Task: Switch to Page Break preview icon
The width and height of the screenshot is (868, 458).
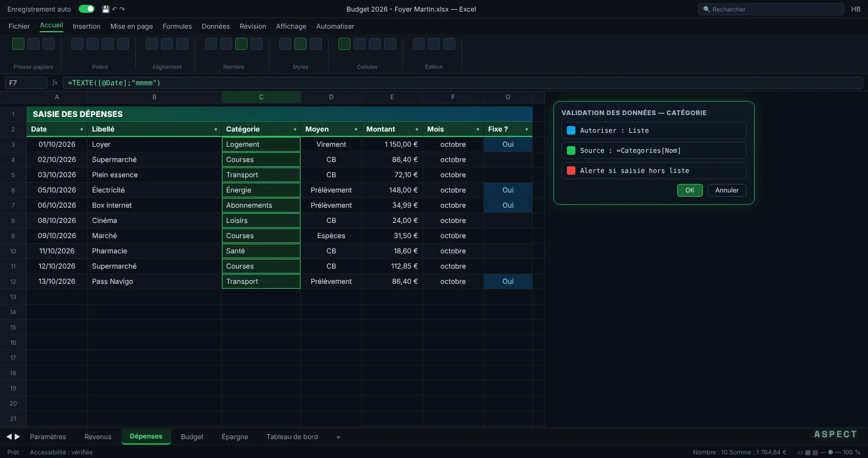Action: click(x=815, y=453)
